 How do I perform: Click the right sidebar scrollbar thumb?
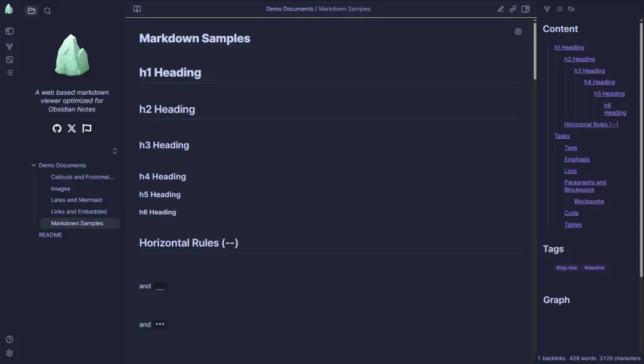(640, 150)
